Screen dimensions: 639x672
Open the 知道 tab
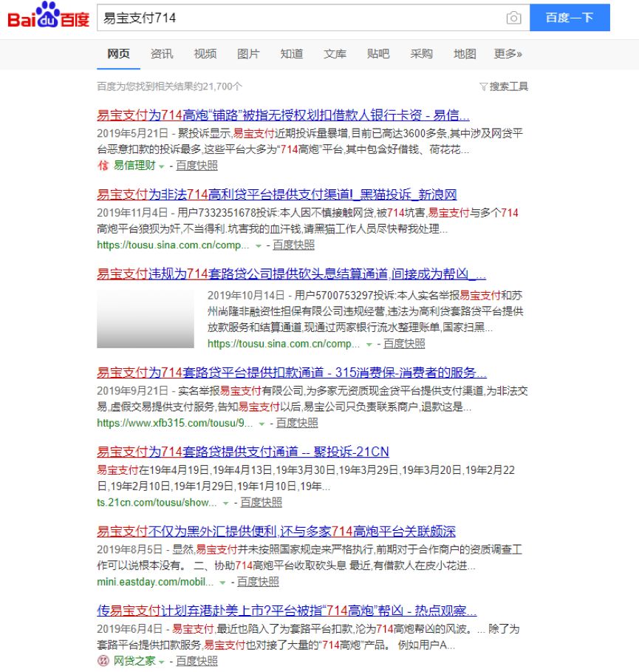(292, 54)
